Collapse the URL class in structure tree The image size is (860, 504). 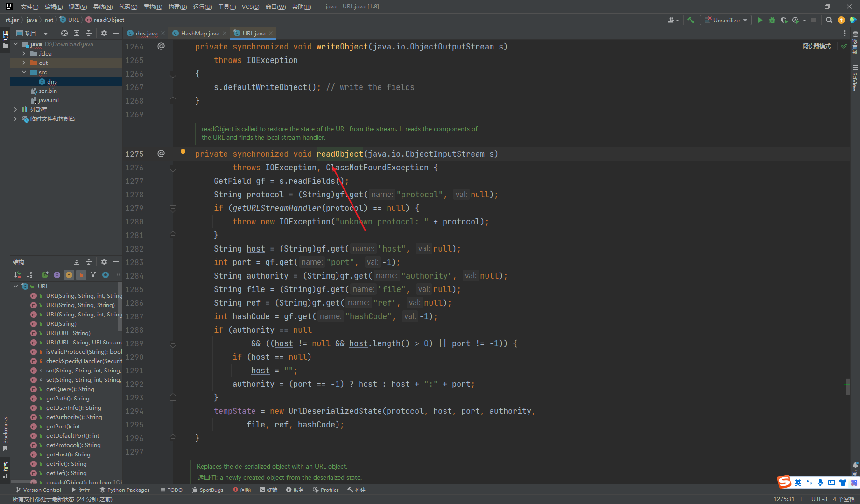[15, 286]
